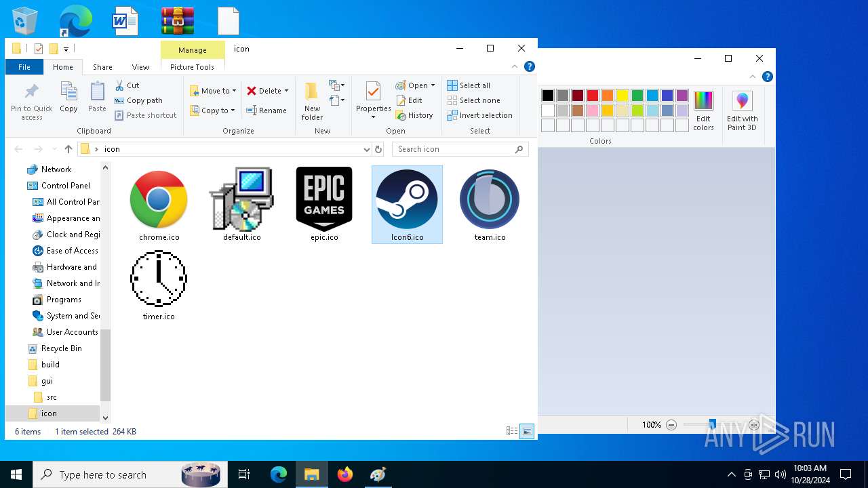Screen dimensions: 868x488
Task: Select the build folder in tree
Action: click(50, 365)
